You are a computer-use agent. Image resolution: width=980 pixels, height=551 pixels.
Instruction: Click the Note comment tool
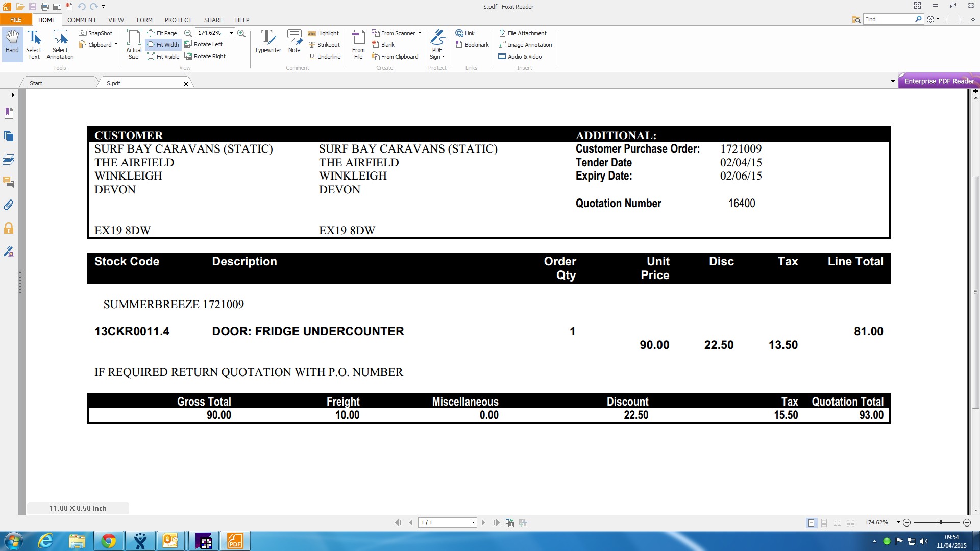click(294, 41)
